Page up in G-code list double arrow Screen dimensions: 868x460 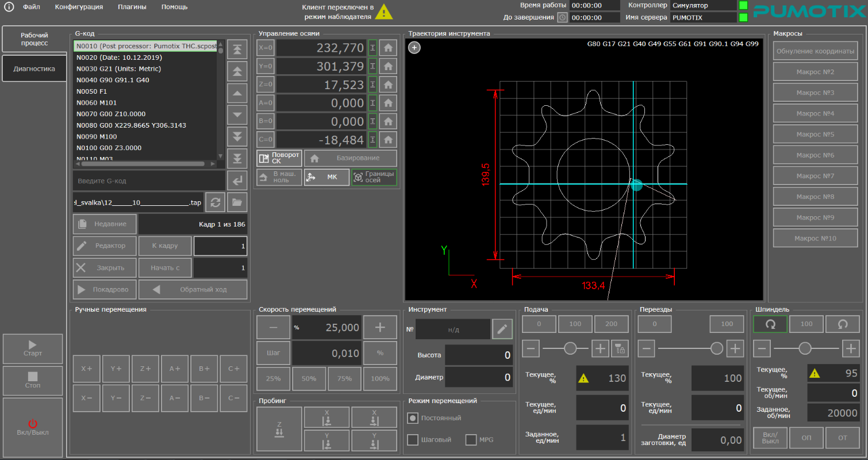point(237,71)
